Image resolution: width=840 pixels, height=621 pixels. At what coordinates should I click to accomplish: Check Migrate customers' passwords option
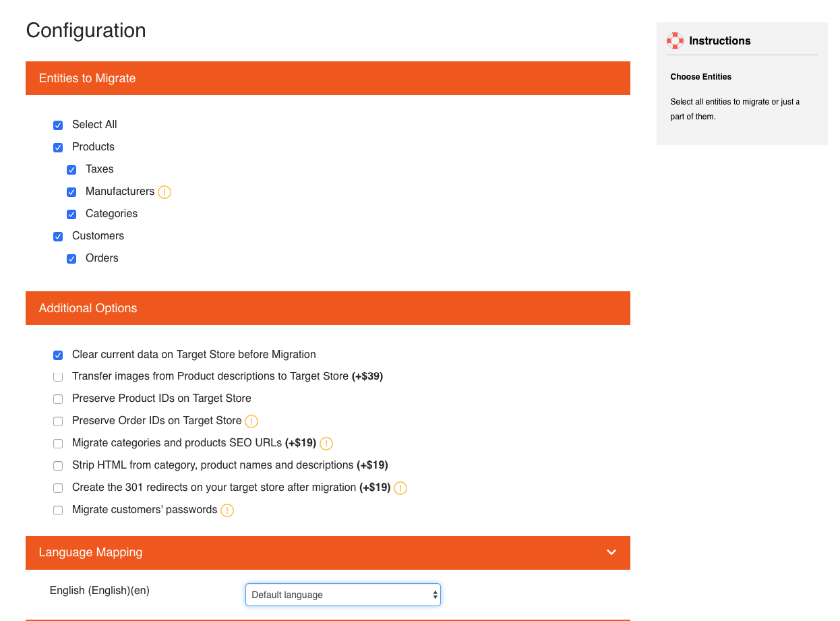(58, 510)
